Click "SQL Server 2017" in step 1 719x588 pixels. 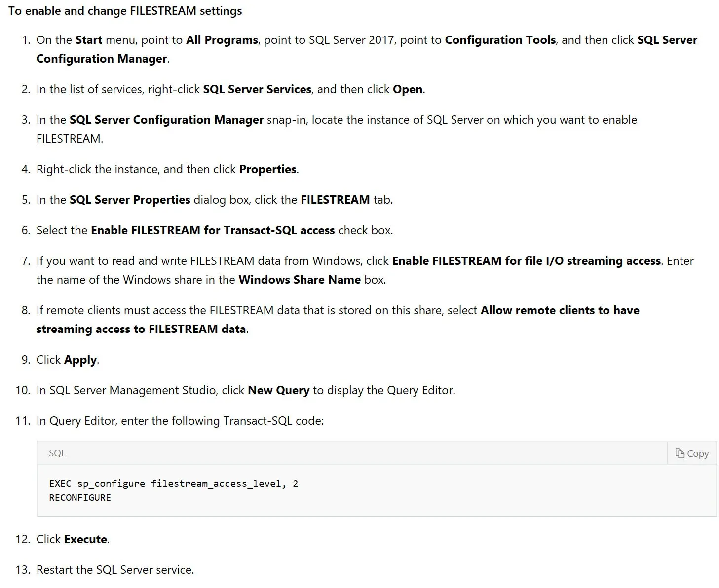click(352, 40)
